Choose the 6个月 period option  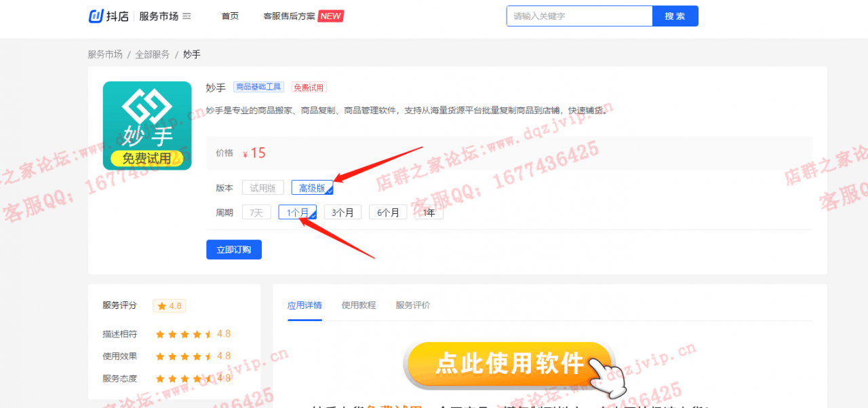[x=388, y=212]
